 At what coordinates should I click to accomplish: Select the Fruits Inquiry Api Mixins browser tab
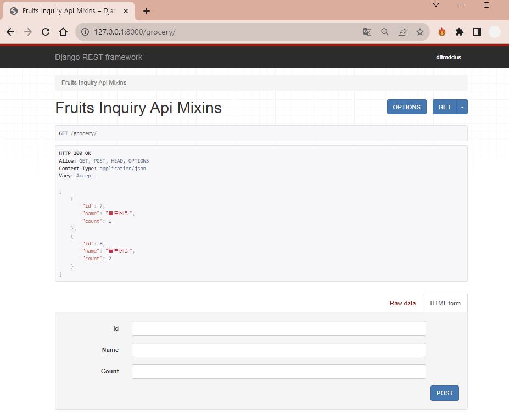pos(69,11)
